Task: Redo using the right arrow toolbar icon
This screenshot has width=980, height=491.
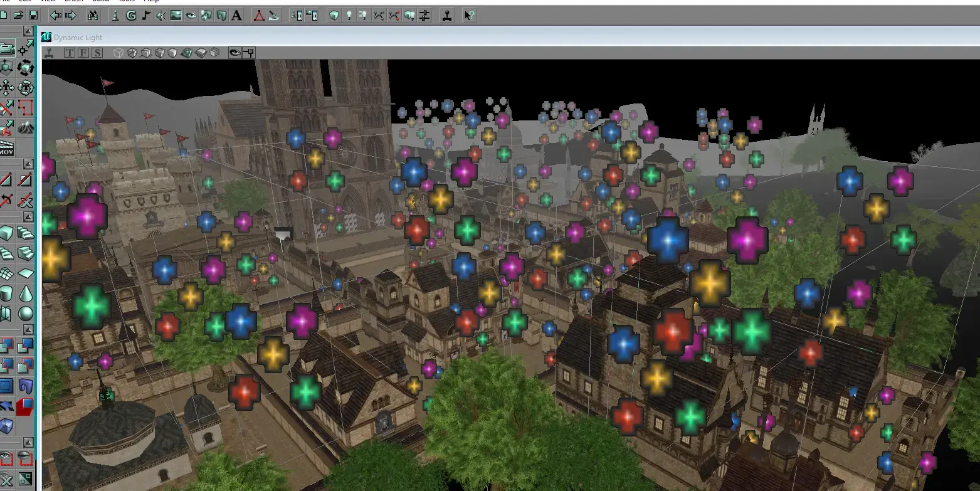Action: 71,14
